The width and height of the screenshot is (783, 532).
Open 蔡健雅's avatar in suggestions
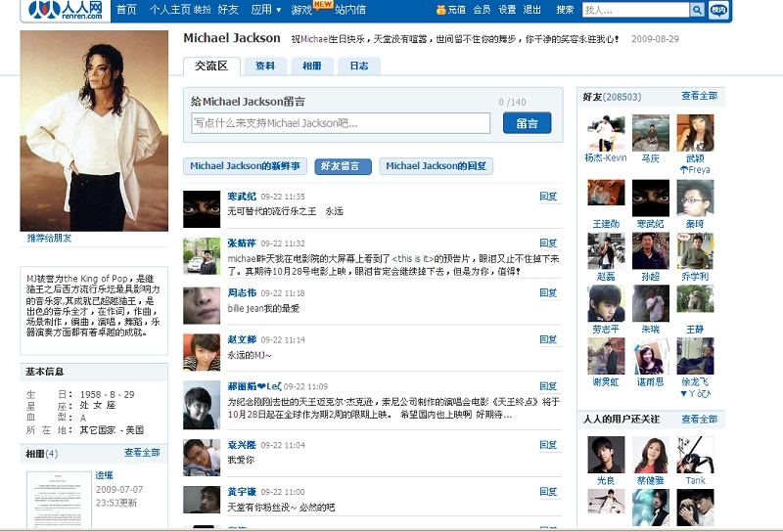pos(651,455)
